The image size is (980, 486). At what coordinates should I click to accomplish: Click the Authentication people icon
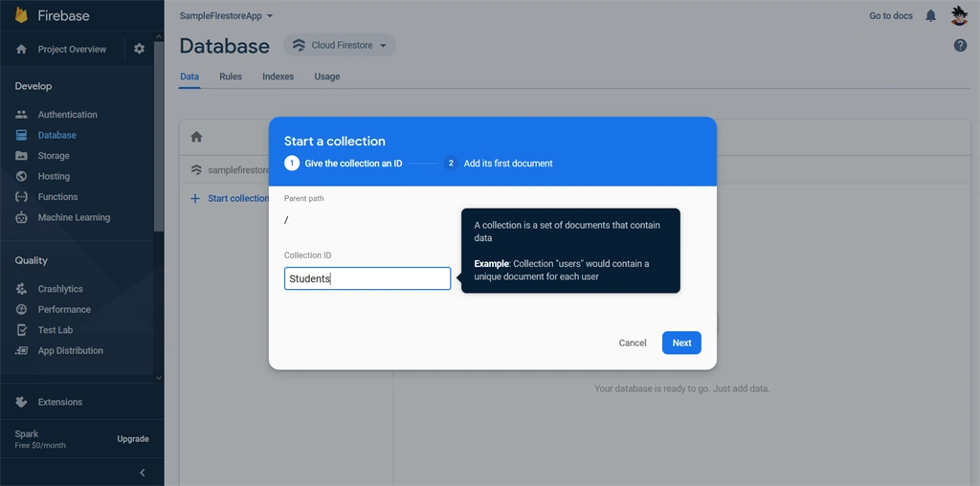point(21,114)
